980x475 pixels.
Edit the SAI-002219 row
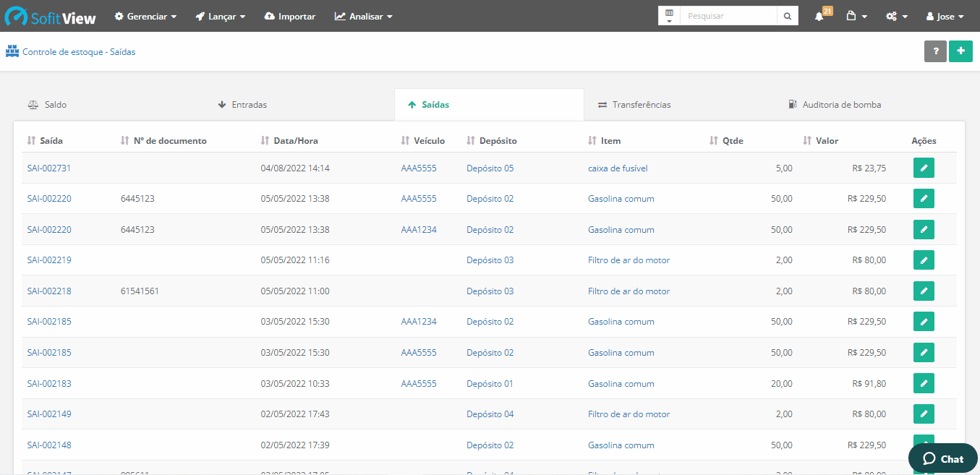[924, 260]
